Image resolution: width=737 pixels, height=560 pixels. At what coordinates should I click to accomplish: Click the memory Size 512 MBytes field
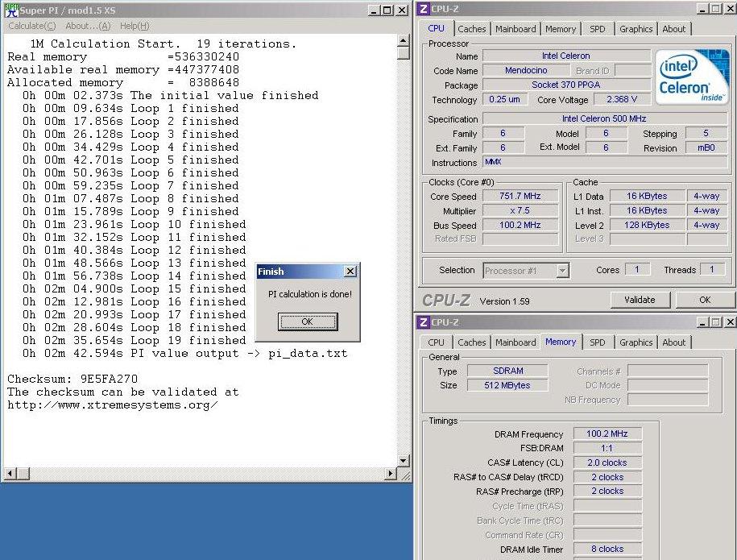click(507, 386)
